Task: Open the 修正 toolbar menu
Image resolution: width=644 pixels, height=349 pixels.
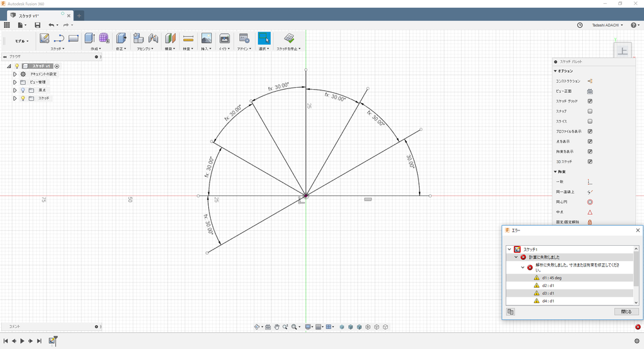Action: click(121, 48)
